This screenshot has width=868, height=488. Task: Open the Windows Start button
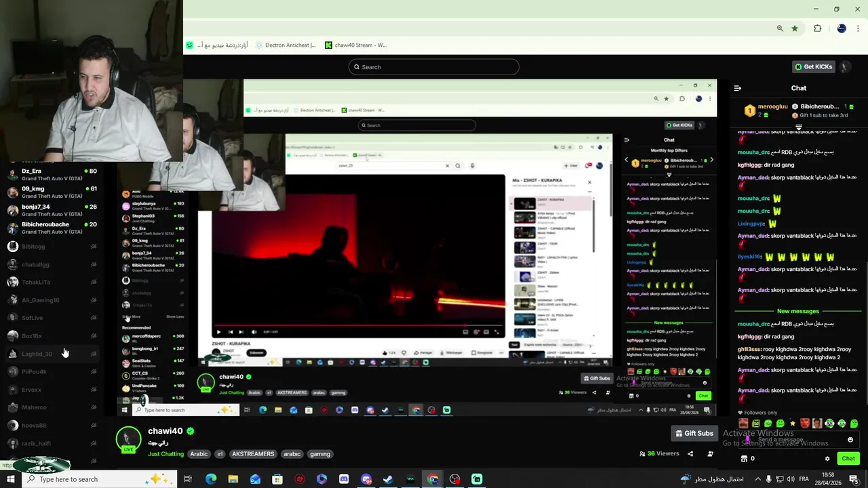click(11, 479)
